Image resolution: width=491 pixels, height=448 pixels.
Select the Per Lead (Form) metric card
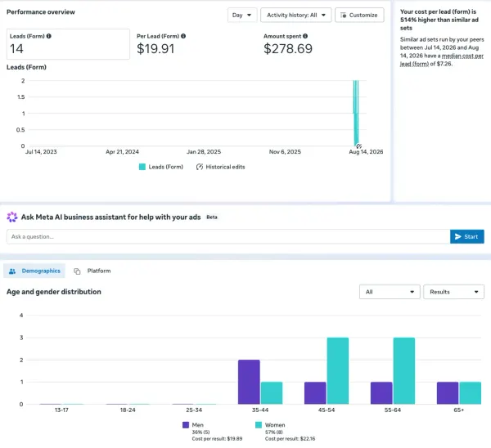pyautogui.click(x=196, y=44)
